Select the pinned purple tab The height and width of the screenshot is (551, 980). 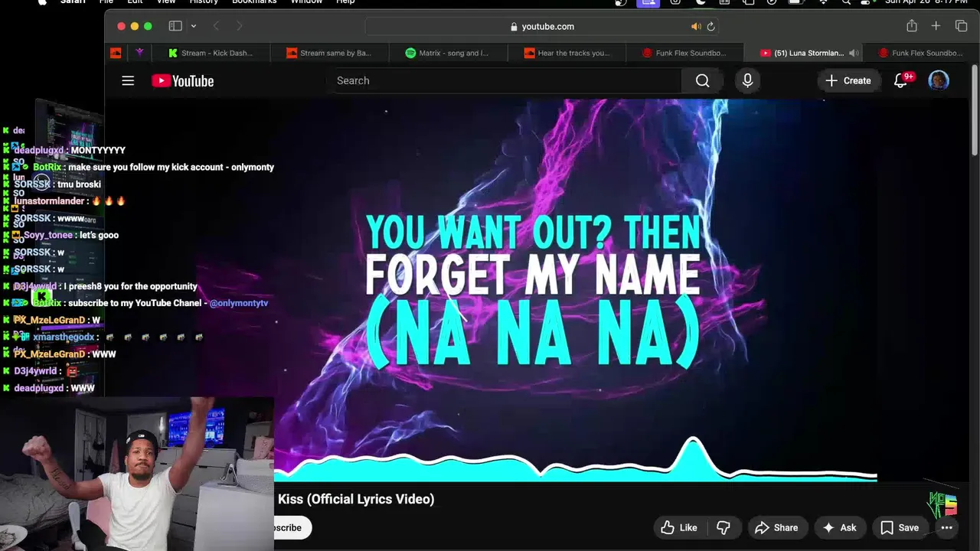point(139,53)
